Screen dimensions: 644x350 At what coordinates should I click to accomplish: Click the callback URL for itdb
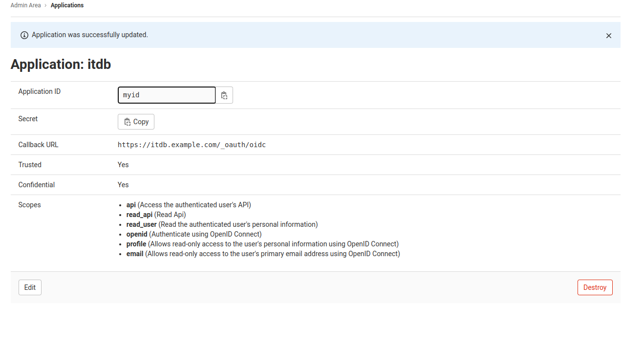pyautogui.click(x=192, y=144)
